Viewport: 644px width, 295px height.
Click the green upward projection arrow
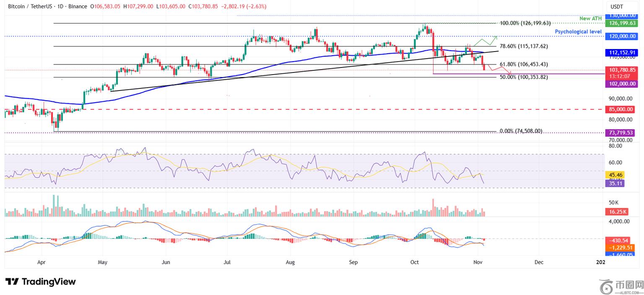point(489,41)
